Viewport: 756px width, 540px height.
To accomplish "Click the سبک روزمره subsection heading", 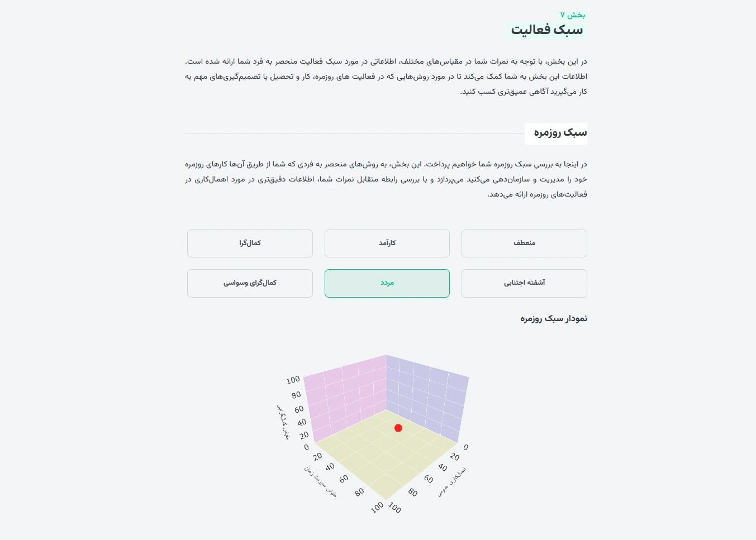I will click(x=560, y=132).
